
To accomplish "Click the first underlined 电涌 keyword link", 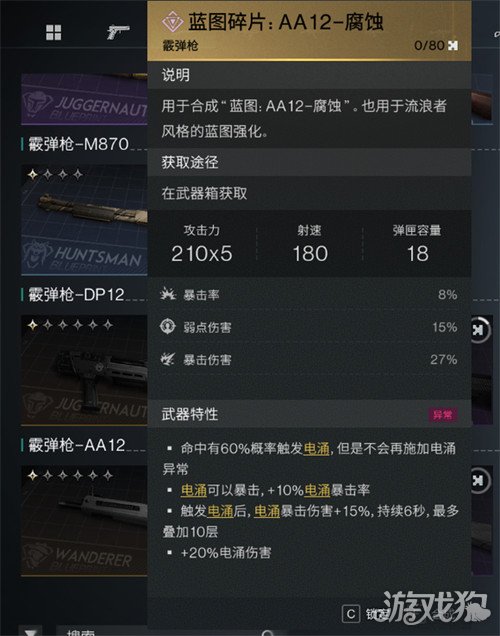I will tap(316, 449).
